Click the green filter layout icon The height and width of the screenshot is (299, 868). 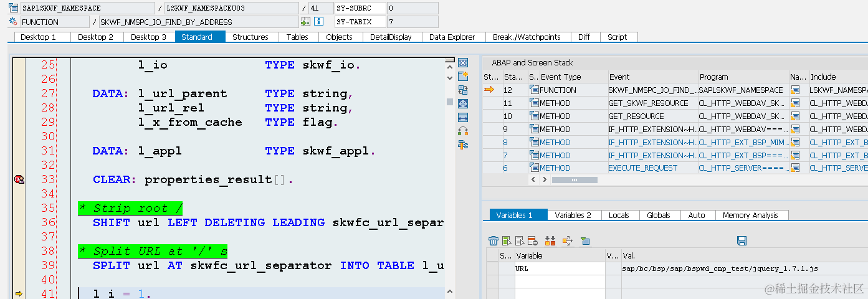(584, 240)
